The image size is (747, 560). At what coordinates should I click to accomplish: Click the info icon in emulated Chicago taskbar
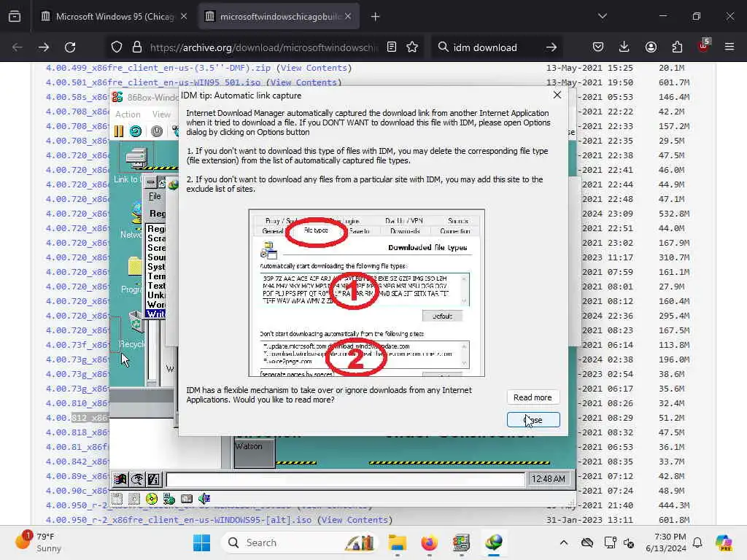click(153, 480)
